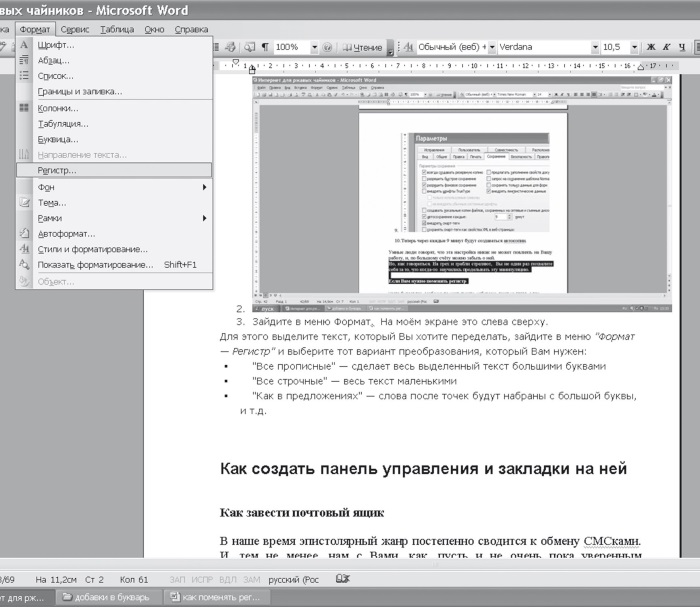700x607 pixels.
Task: Click subheading Как завести почтовый ящик
Action: point(302,512)
